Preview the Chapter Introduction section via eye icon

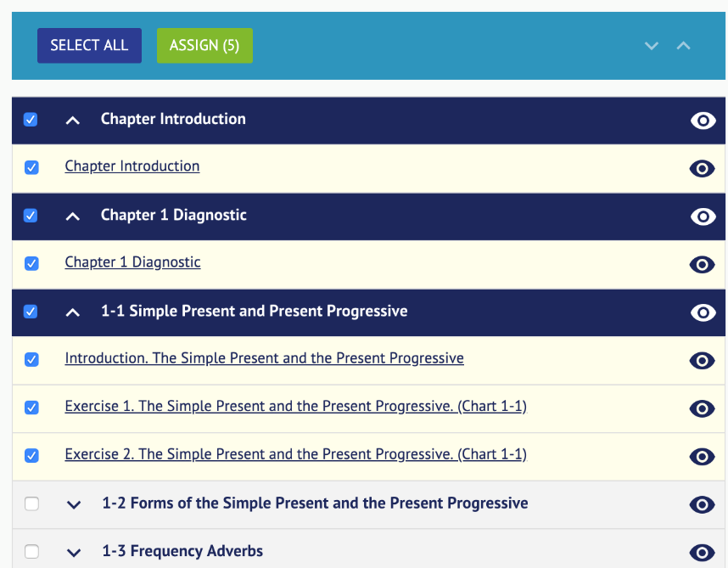(703, 120)
